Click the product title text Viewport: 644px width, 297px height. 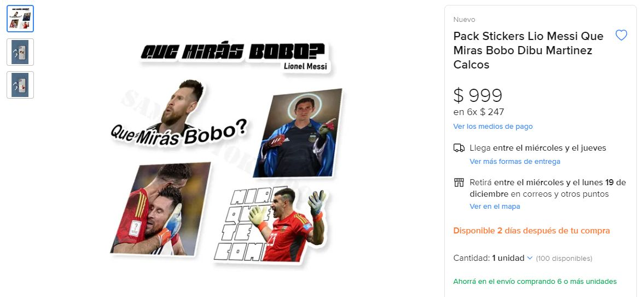(528, 50)
